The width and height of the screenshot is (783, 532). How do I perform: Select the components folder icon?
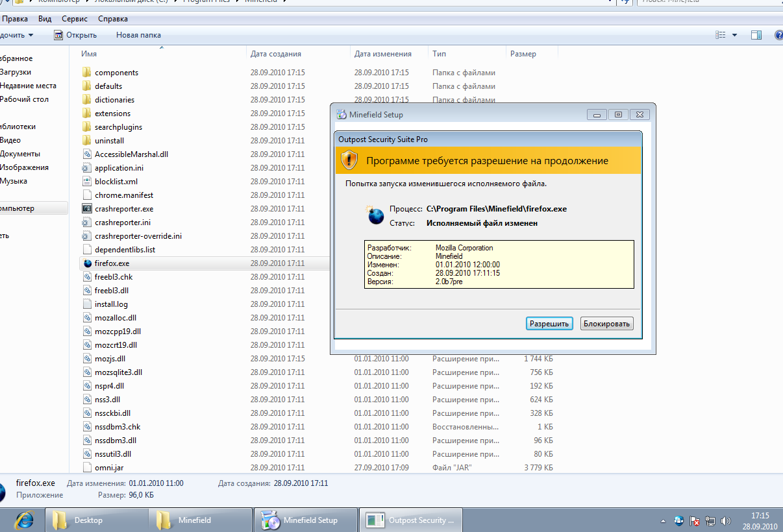(87, 73)
